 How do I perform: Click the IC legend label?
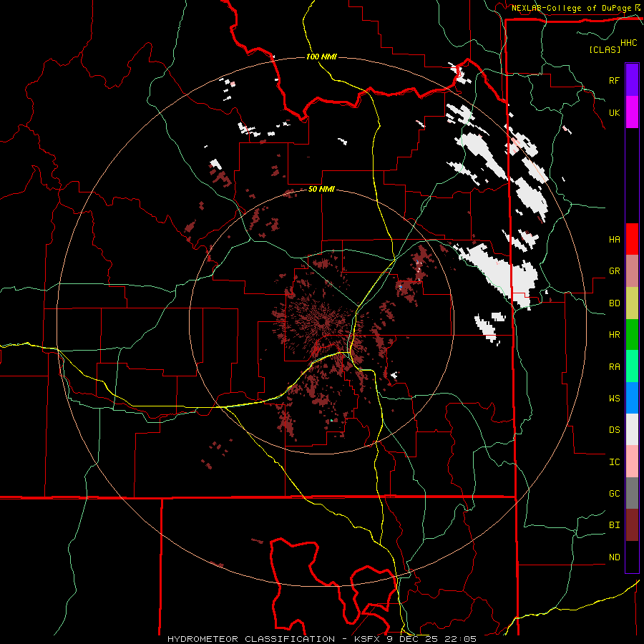pos(614,462)
